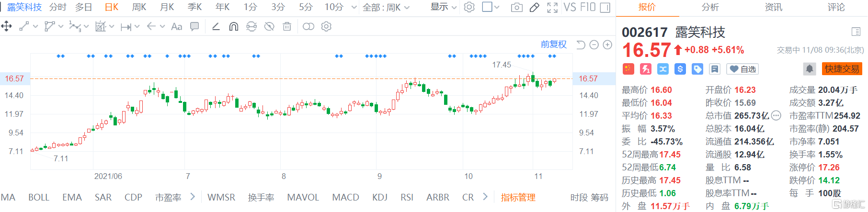Toggle the right side panel icon
This screenshot has width=868, height=212.
click(x=605, y=7)
